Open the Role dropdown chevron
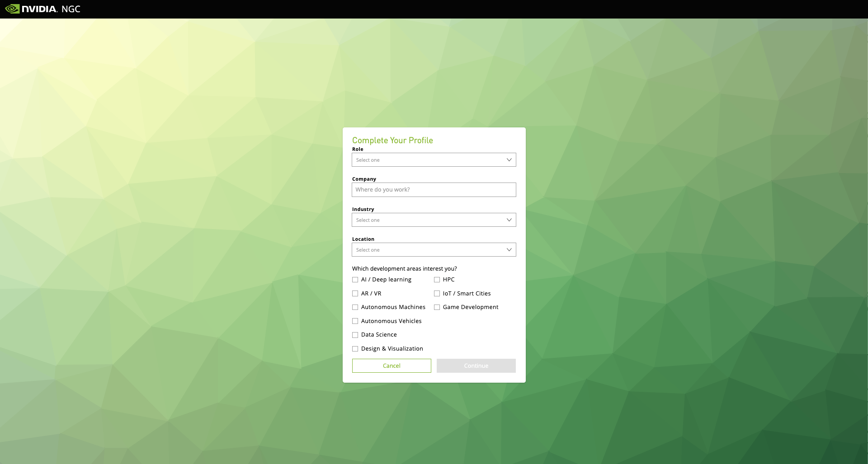 point(509,160)
